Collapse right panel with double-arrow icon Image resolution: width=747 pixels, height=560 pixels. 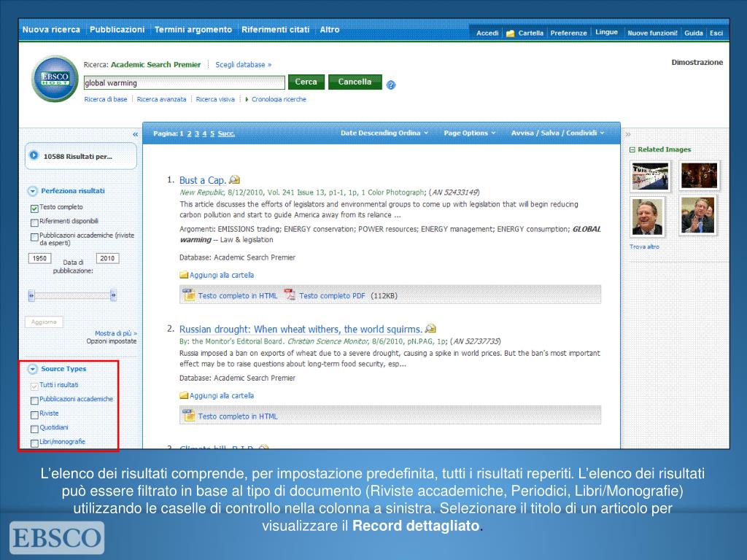pos(628,135)
